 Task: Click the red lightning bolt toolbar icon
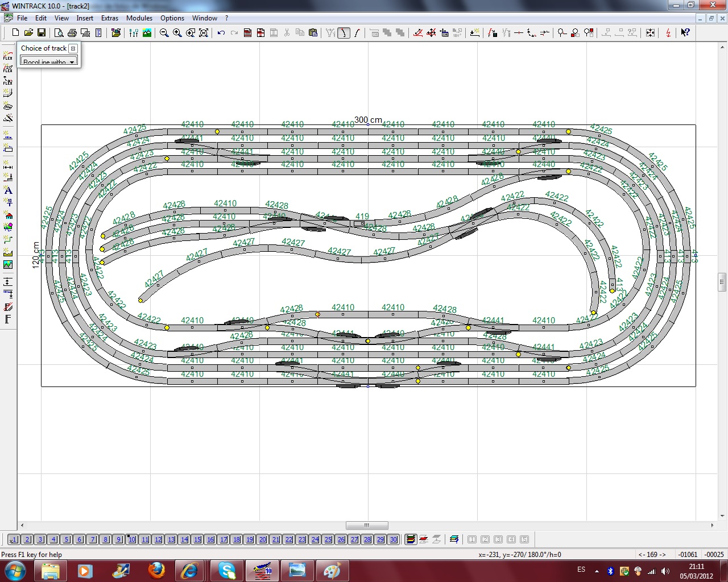point(668,33)
